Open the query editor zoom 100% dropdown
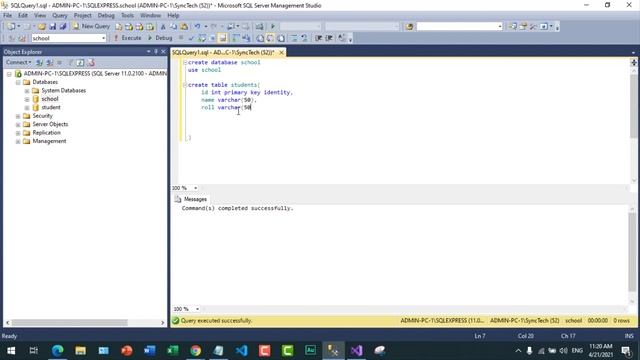This screenshot has width=640, height=360. click(x=196, y=188)
